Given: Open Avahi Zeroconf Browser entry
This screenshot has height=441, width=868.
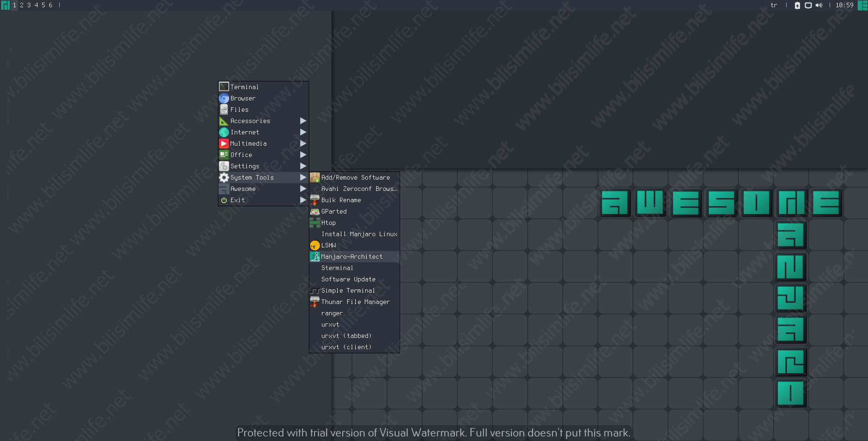Looking at the screenshot, I should [x=354, y=189].
